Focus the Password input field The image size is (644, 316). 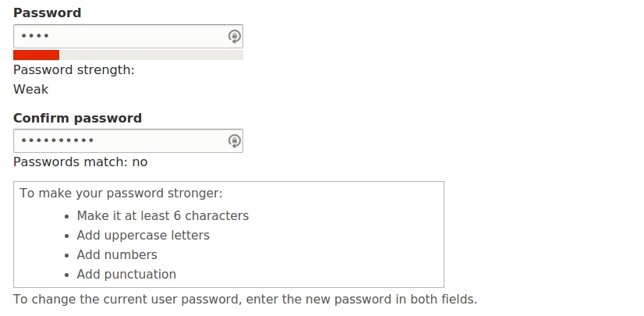click(128, 36)
